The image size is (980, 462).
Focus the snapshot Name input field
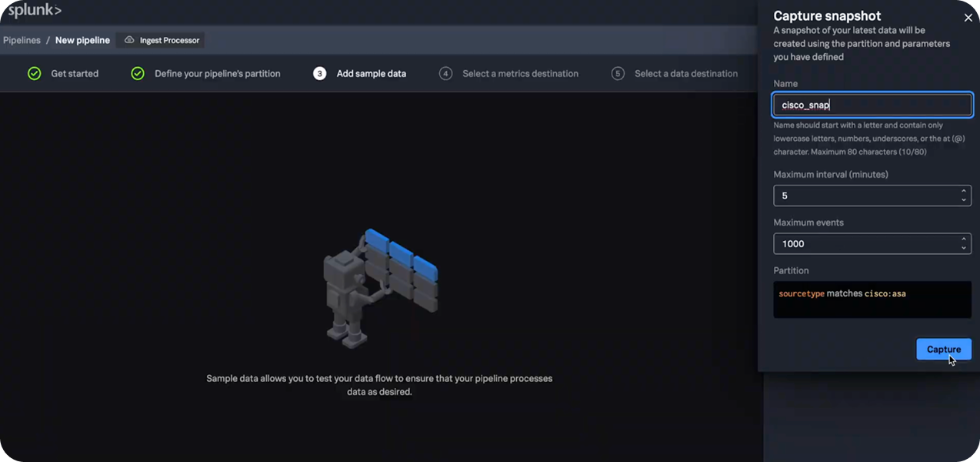click(872, 105)
